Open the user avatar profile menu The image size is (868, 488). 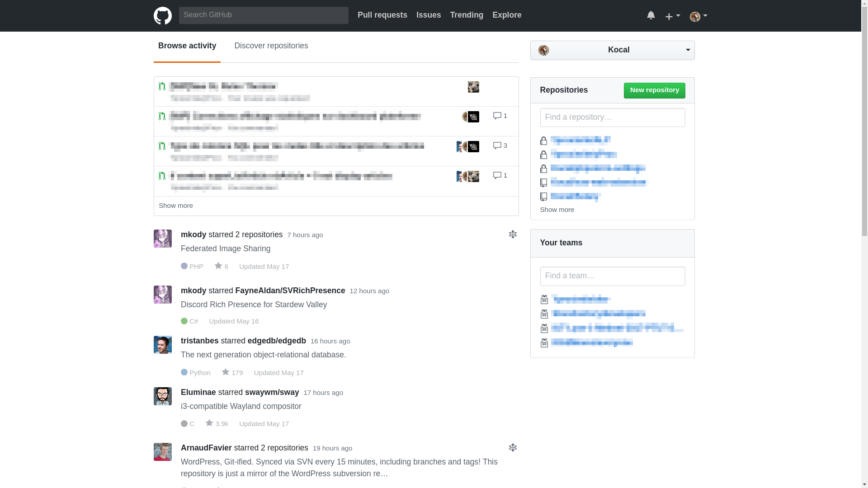pos(698,16)
